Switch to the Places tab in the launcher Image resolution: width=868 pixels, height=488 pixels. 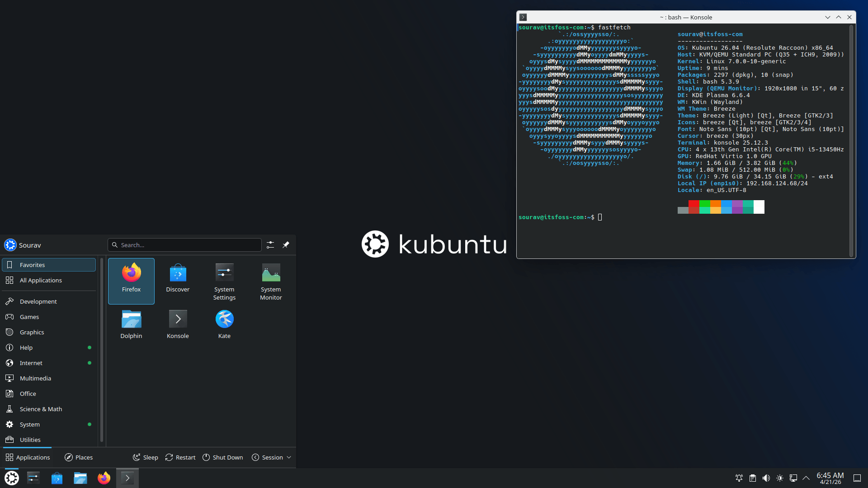tap(78, 457)
